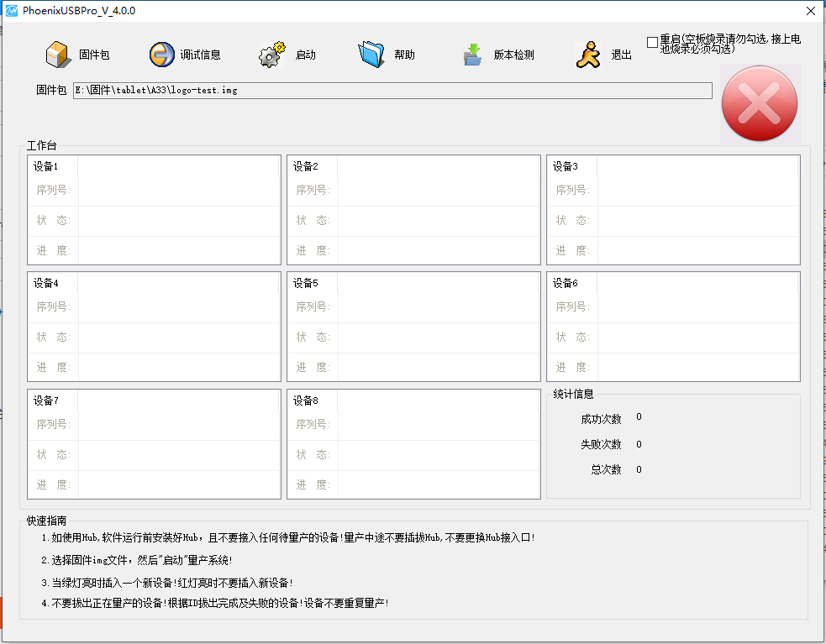Enable the 重启 restart checkbox
This screenshot has height=644, width=826.
click(x=653, y=41)
